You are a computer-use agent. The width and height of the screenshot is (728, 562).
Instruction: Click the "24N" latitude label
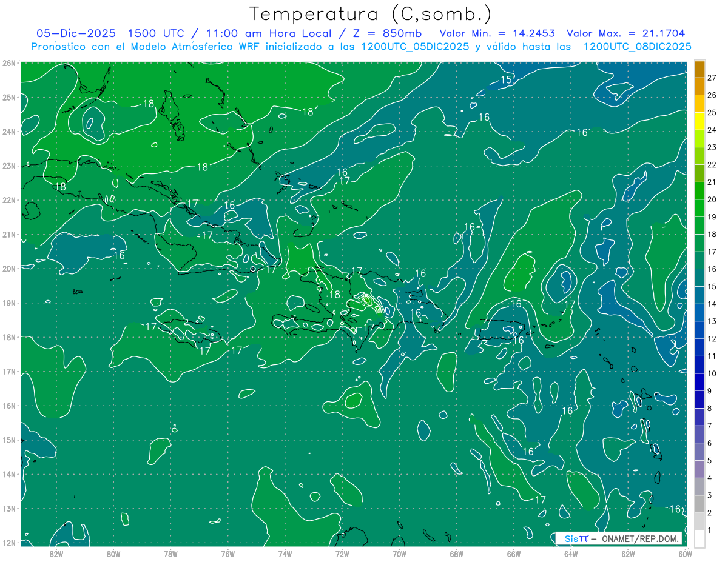pyautogui.click(x=9, y=132)
